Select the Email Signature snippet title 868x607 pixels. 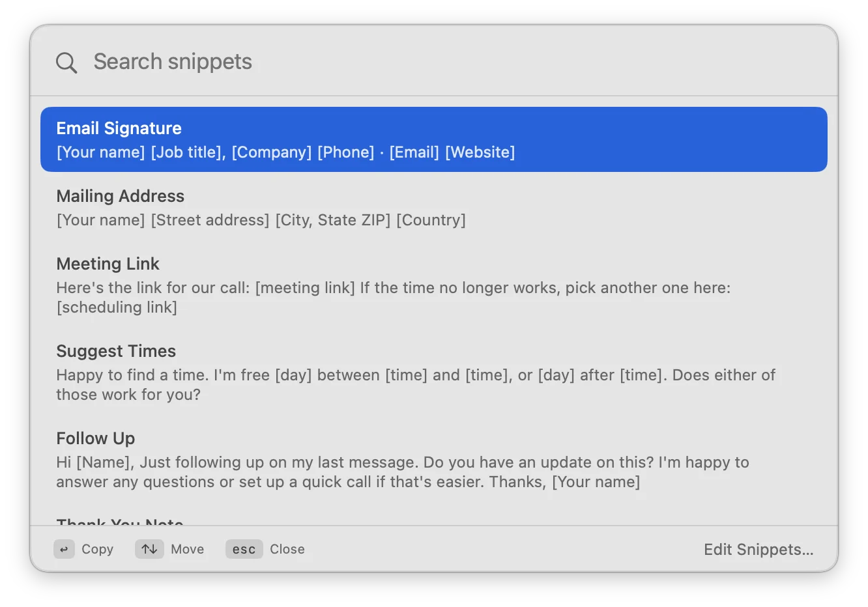119,128
